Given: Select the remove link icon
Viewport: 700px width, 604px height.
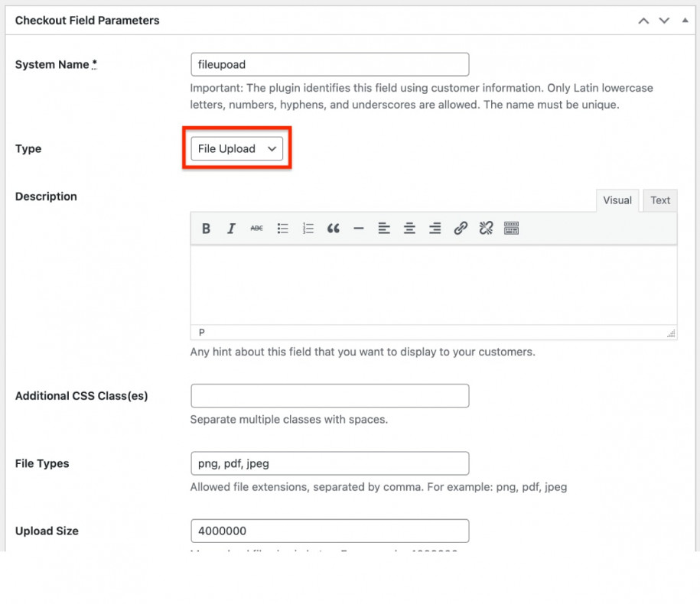Looking at the screenshot, I should [x=485, y=228].
